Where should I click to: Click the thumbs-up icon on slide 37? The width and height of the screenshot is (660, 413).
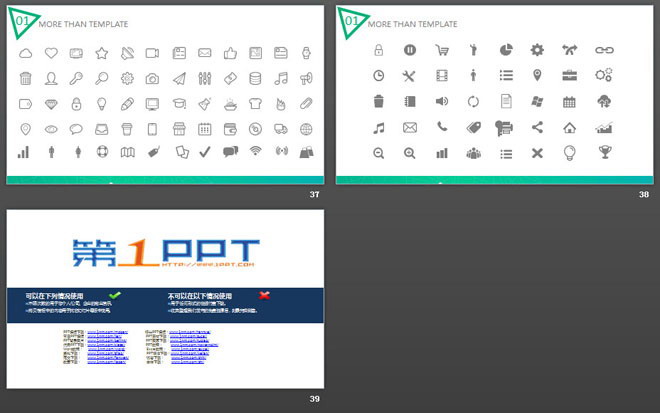[x=229, y=53]
